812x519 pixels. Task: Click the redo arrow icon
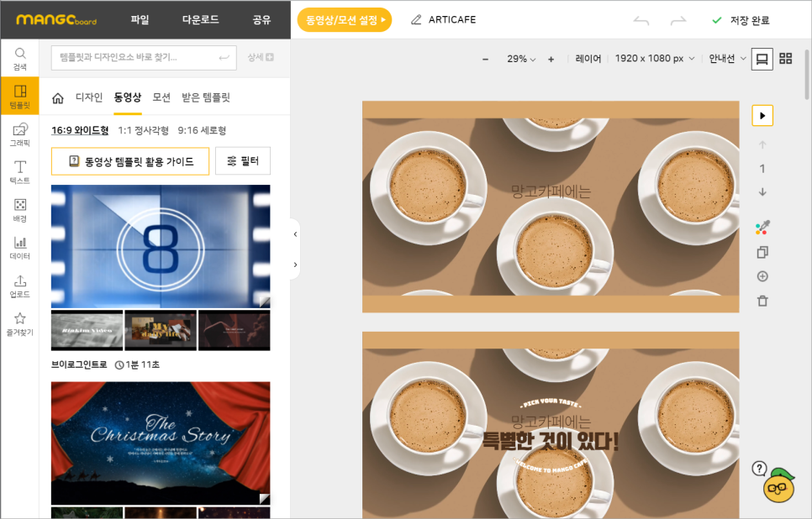tap(678, 20)
